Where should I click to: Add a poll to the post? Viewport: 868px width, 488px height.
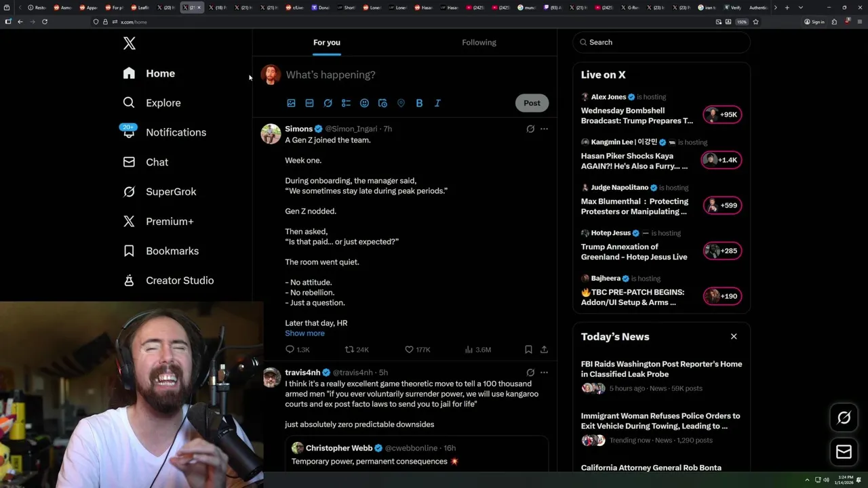tap(346, 103)
